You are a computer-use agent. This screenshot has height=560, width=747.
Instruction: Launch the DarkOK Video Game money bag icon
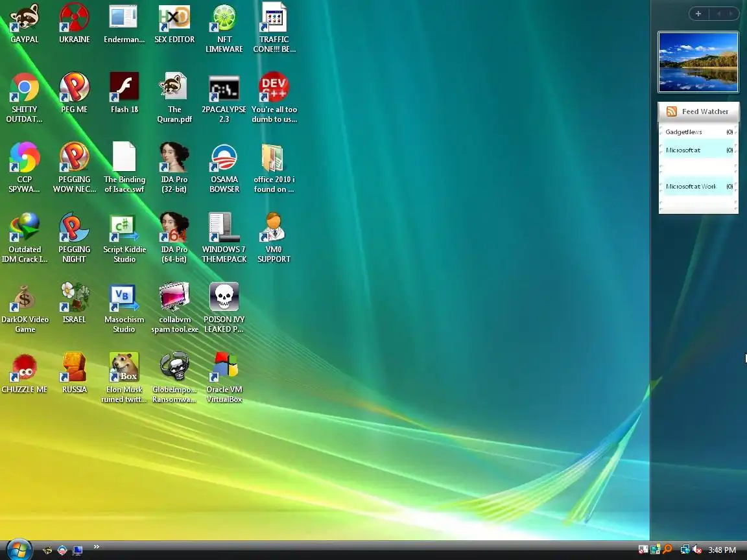[24, 308]
